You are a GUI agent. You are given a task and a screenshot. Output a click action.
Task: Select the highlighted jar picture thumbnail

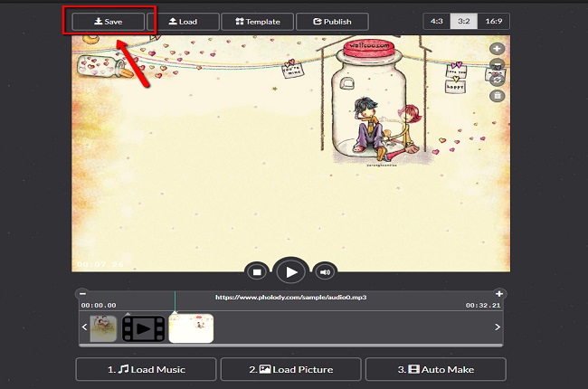[x=191, y=328]
